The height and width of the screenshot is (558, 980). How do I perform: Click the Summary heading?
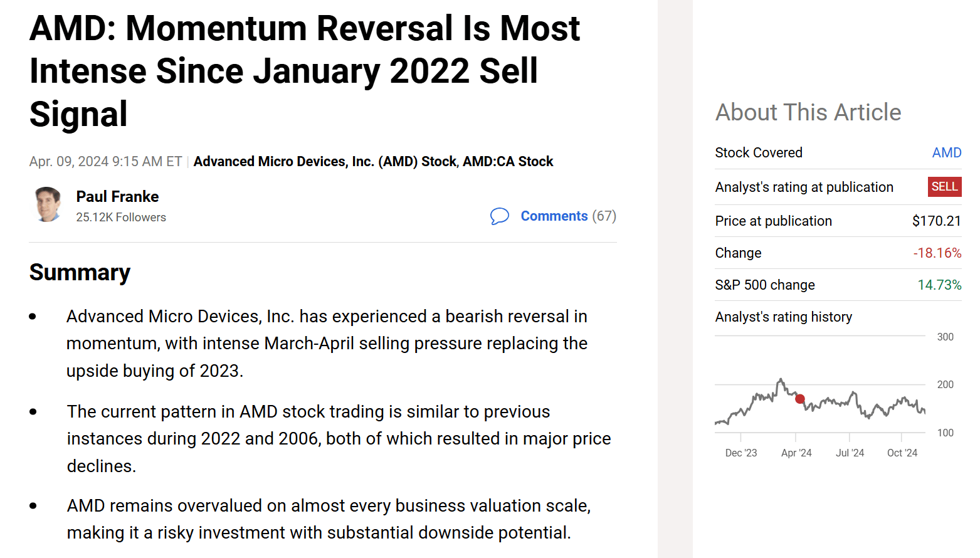[x=80, y=273]
